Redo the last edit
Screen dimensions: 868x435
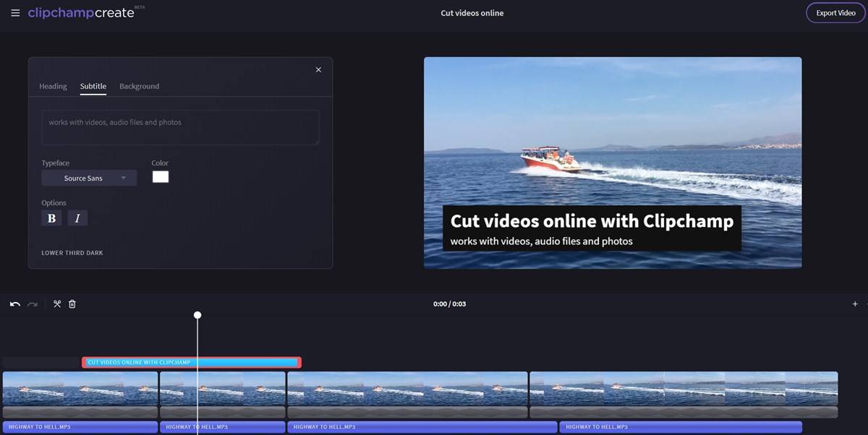point(32,303)
